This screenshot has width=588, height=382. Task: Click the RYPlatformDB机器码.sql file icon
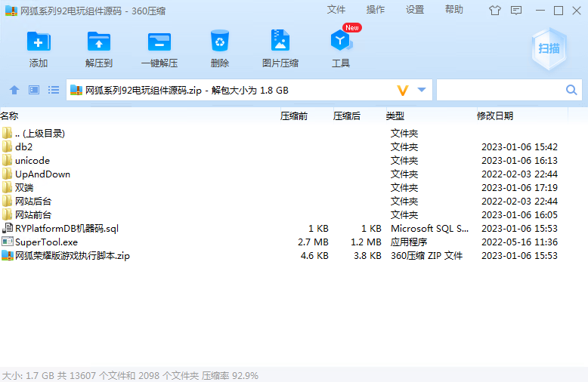[8, 228]
